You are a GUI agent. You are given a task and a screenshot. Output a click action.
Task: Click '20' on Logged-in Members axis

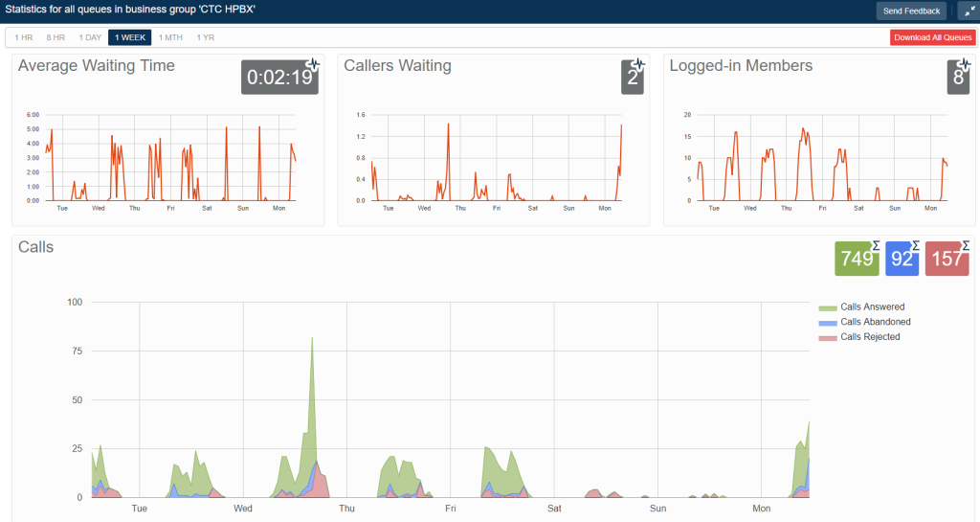pos(687,114)
